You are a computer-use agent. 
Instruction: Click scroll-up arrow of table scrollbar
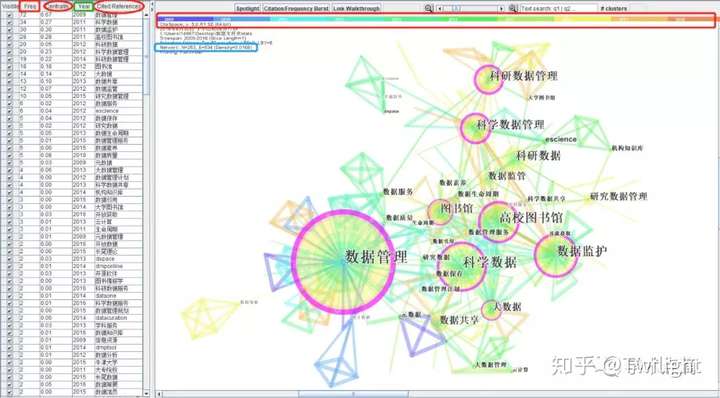147,14
